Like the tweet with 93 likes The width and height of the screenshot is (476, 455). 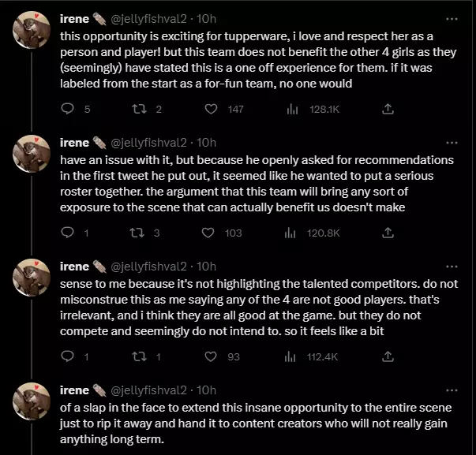pos(208,356)
